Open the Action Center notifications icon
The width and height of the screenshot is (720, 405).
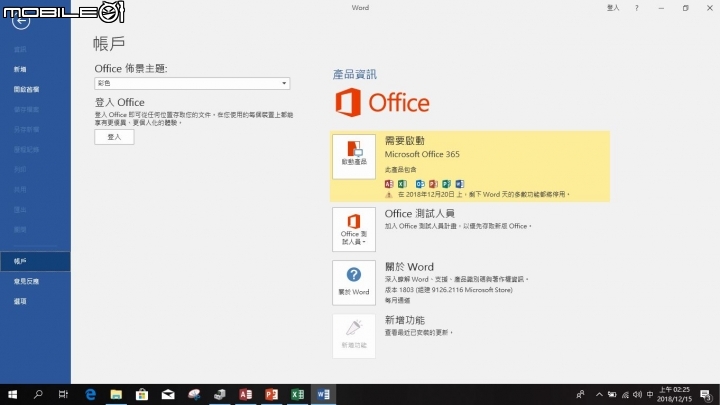(x=706, y=394)
